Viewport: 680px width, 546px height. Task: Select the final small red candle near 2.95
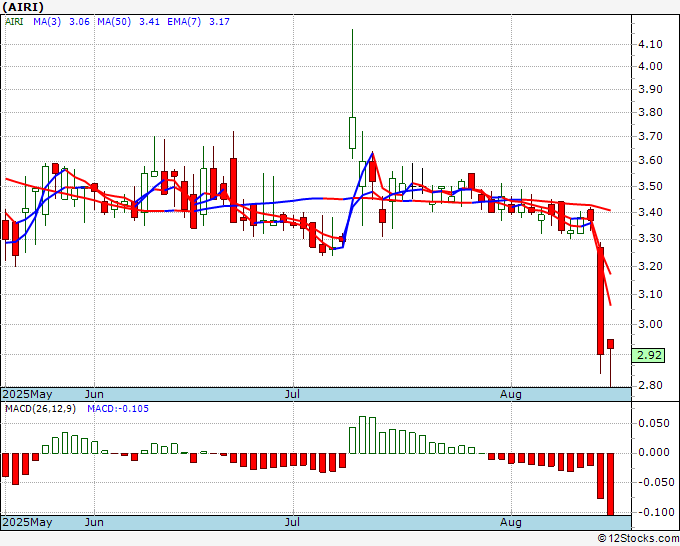pyautogui.click(x=610, y=344)
